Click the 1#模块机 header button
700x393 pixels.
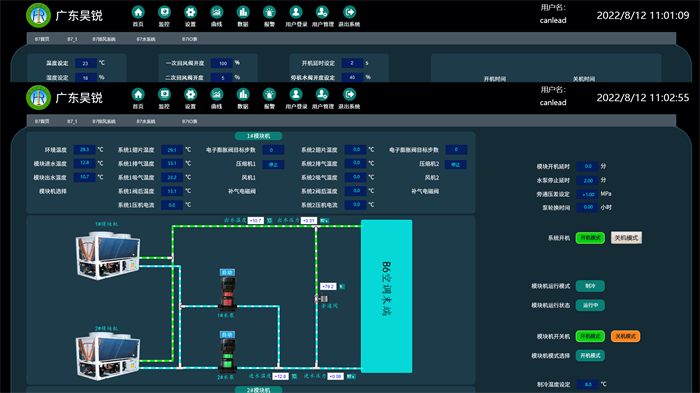(258, 136)
